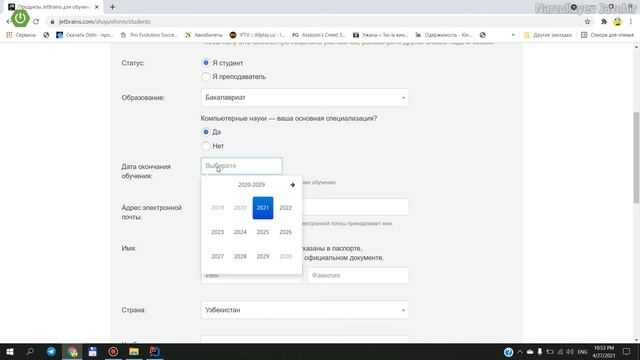Select year 2029 in the picker
This screenshot has height=360, width=640.
[x=263, y=256]
